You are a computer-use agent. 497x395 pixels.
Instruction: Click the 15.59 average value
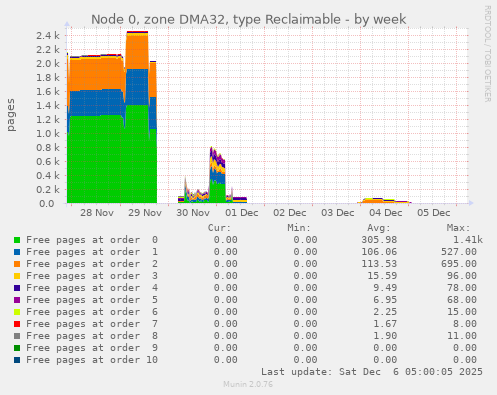(x=382, y=276)
